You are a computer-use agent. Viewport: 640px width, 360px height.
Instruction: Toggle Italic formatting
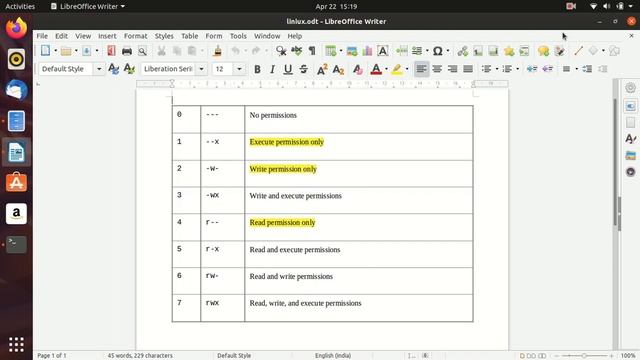pyautogui.click(x=272, y=69)
